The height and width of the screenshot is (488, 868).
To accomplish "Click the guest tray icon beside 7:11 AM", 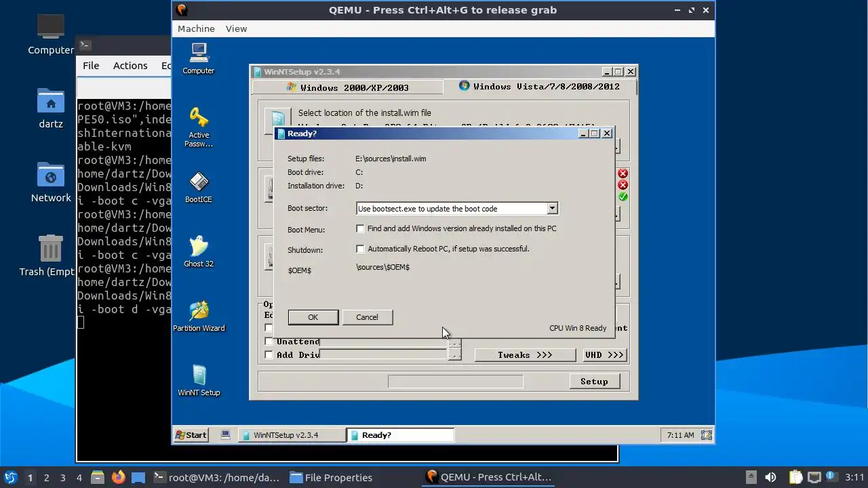I will [706, 435].
